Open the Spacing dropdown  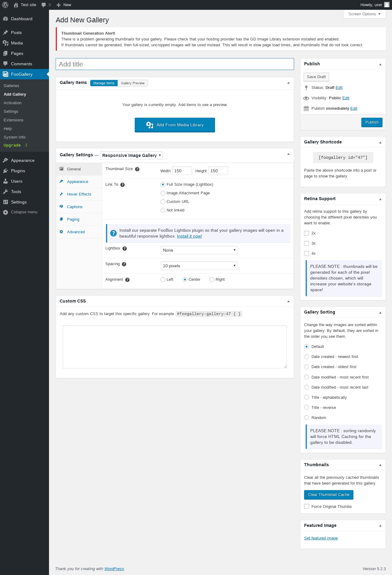(199, 266)
